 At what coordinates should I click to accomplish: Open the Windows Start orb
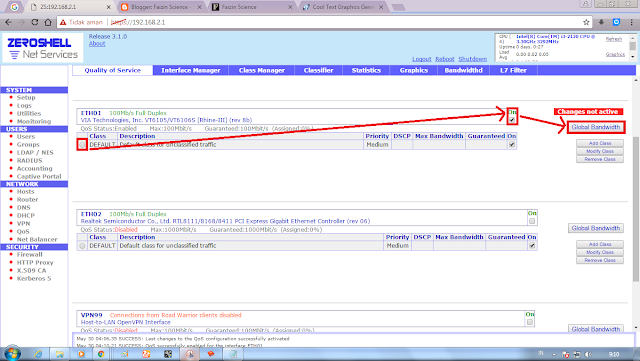coord(12,354)
